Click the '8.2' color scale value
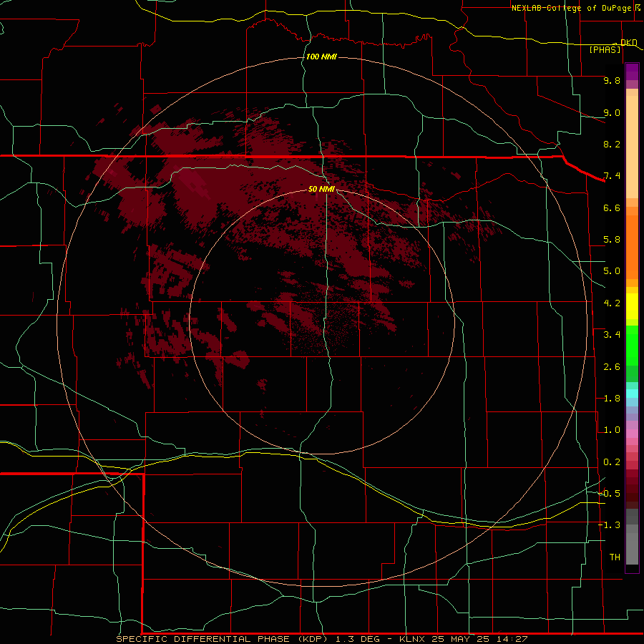 (612, 144)
